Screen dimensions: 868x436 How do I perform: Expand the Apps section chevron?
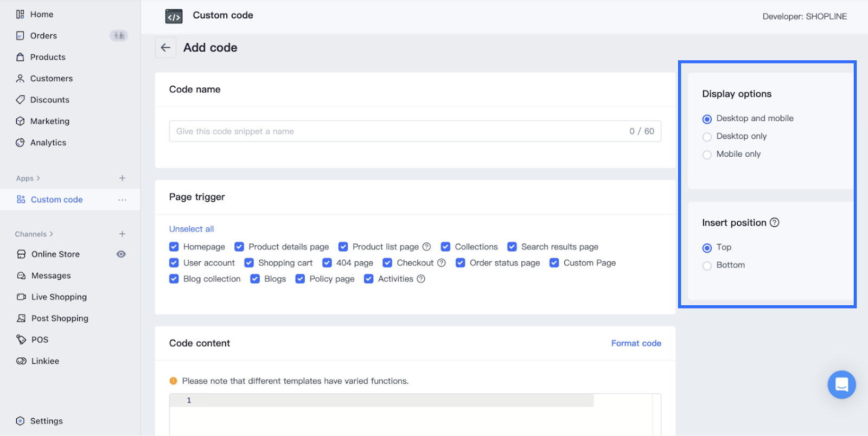pyautogui.click(x=38, y=178)
